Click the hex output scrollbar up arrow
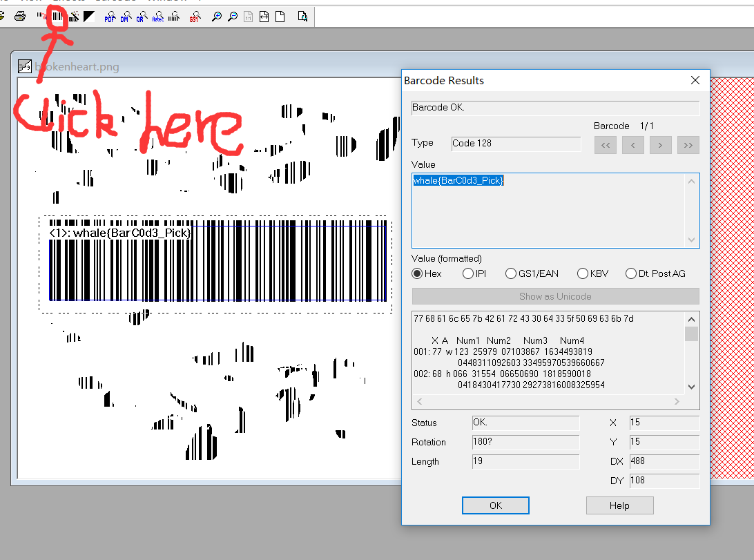This screenshot has height=560, width=754. pos(691,319)
